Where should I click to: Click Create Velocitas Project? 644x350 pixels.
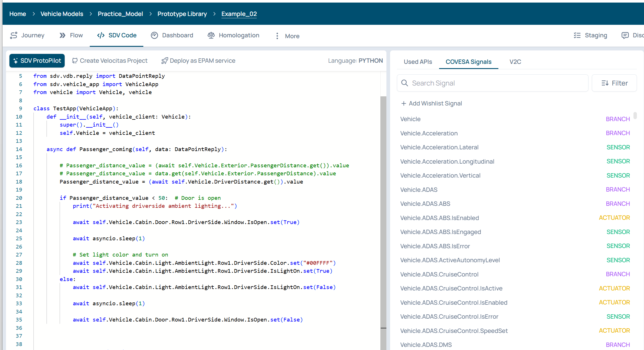(x=110, y=61)
